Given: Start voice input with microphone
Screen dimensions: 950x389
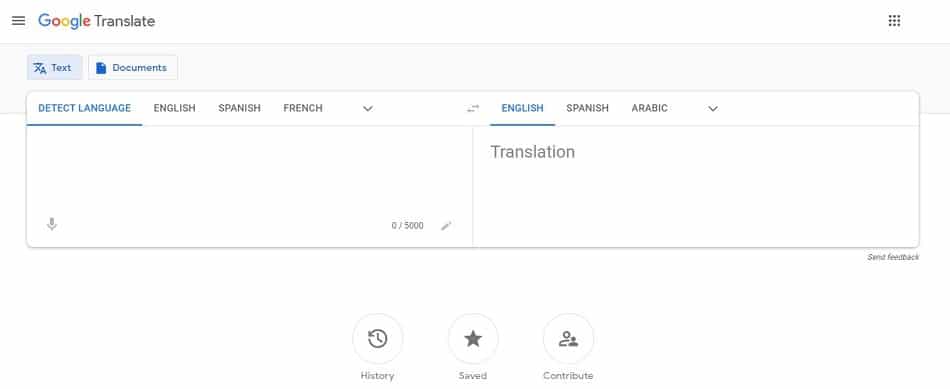Looking at the screenshot, I should pyautogui.click(x=52, y=225).
